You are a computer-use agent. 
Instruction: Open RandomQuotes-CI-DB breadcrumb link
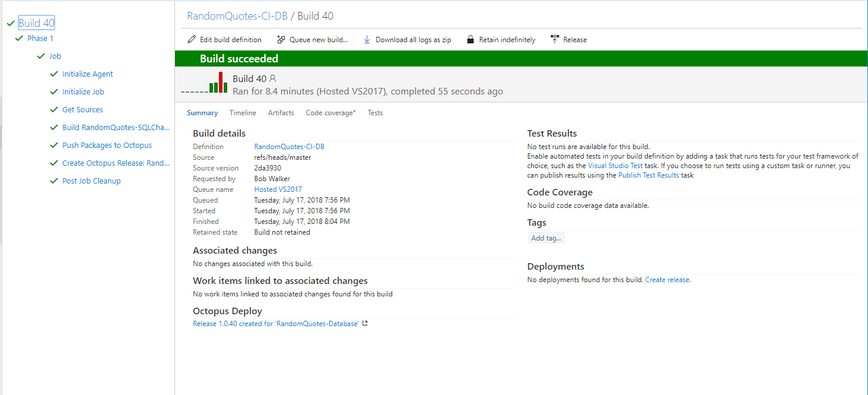point(237,17)
